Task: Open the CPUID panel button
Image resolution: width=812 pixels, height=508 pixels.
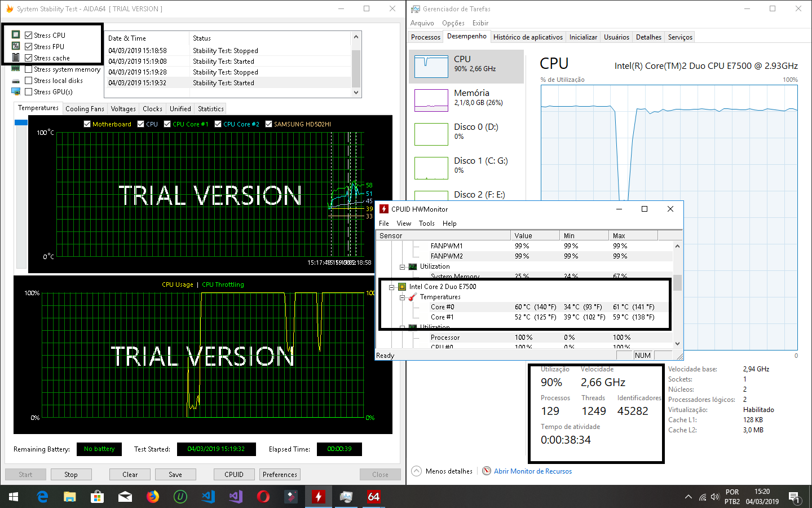Action: point(234,475)
